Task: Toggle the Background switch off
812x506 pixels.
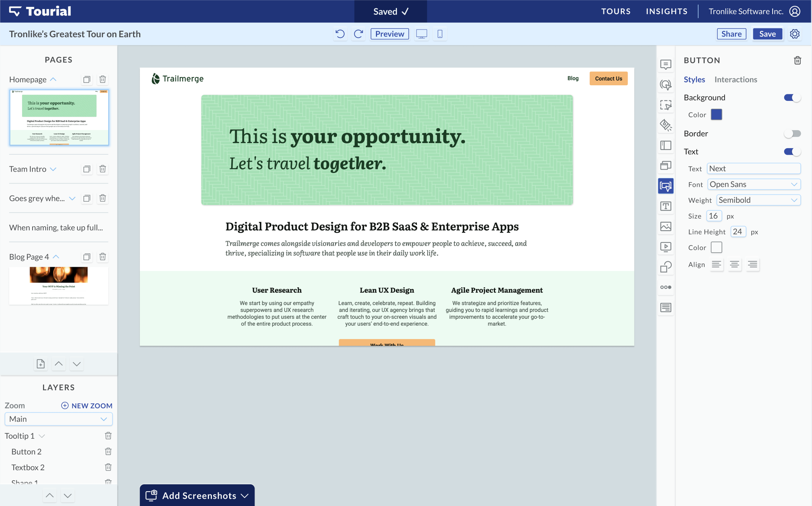Action: 792,98
